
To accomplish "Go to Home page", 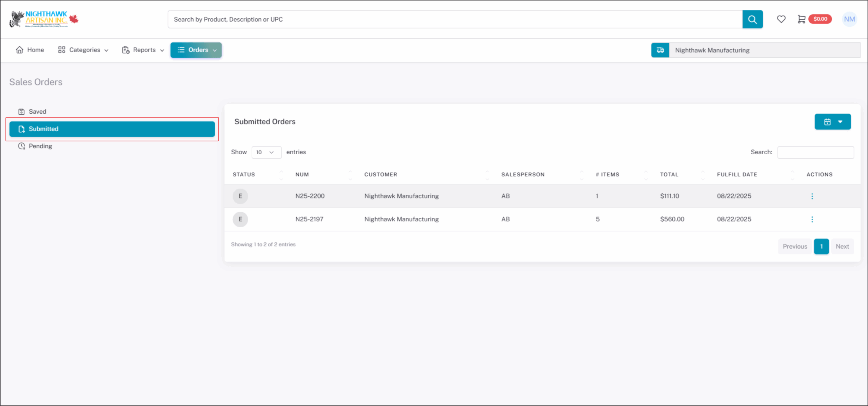I will (x=30, y=50).
